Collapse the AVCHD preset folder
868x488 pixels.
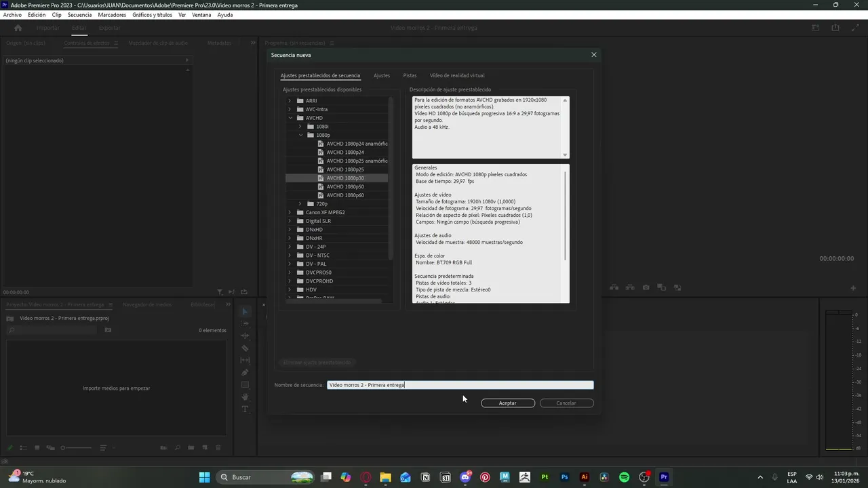click(x=290, y=118)
